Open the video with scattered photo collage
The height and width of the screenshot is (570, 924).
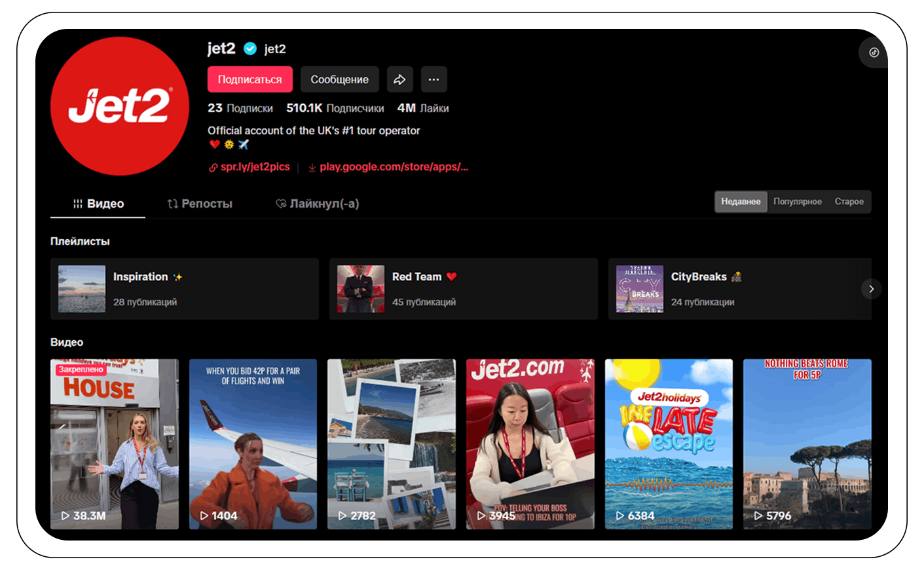[391, 444]
